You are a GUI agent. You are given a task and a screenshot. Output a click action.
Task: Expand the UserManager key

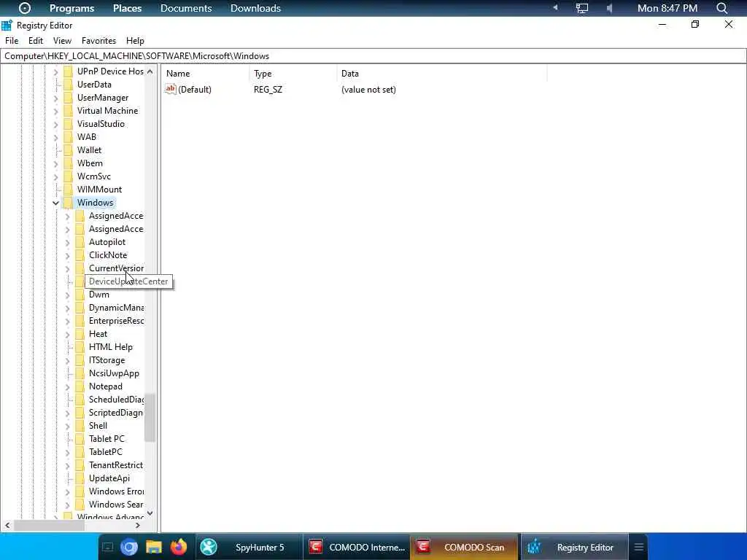click(x=55, y=98)
